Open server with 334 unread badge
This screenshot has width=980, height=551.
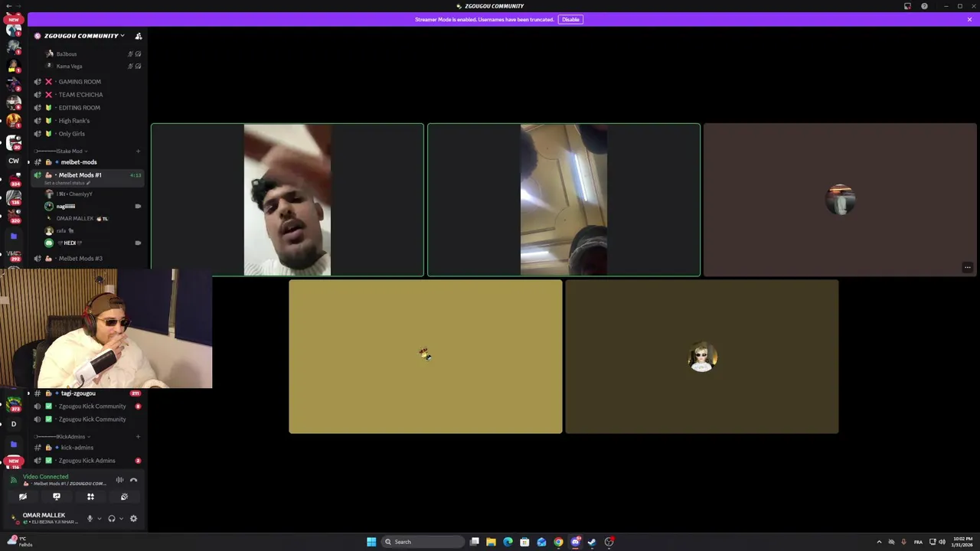tap(14, 181)
